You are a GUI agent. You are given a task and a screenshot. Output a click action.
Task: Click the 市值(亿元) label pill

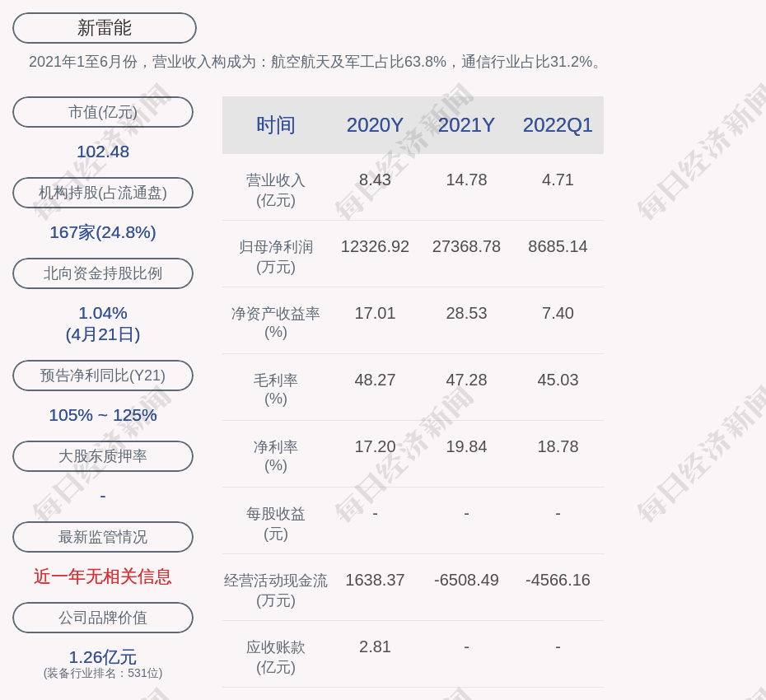click(103, 112)
